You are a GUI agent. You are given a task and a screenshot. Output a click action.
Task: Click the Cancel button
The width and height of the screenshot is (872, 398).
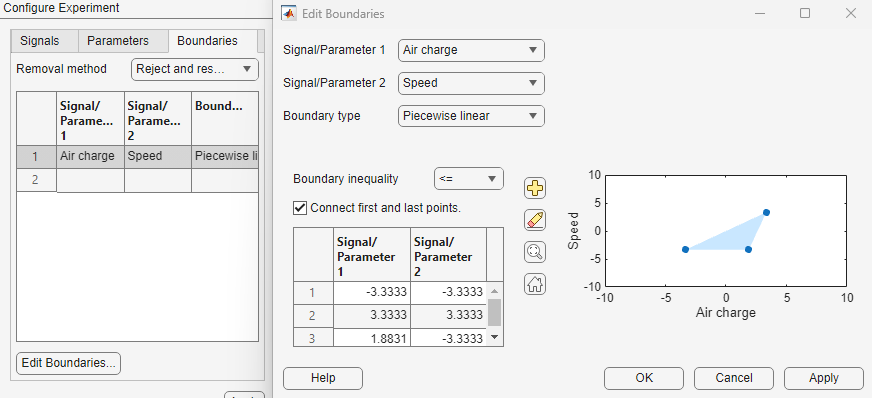pos(734,378)
